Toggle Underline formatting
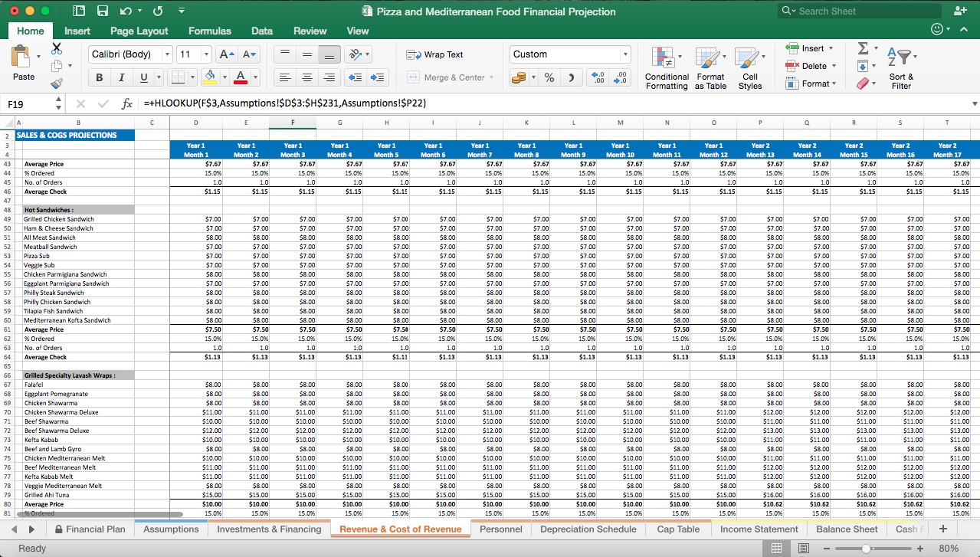 pyautogui.click(x=143, y=77)
